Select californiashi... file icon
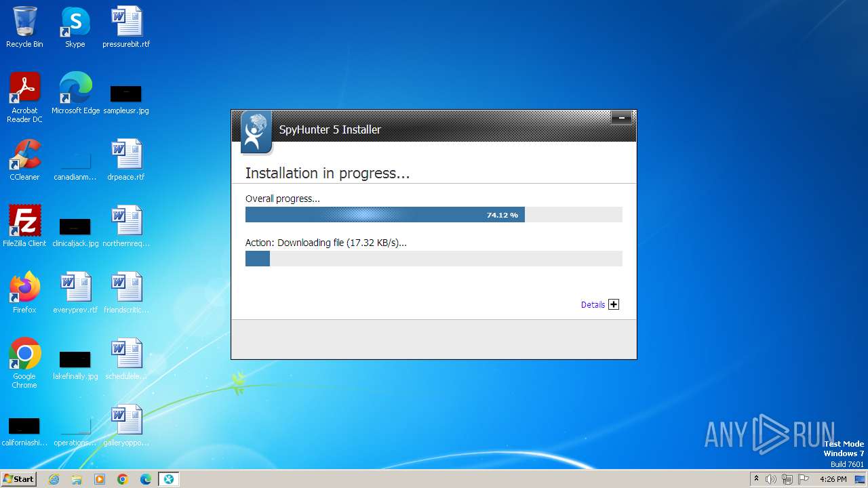This screenshot has width=868, height=488. pos(24,431)
